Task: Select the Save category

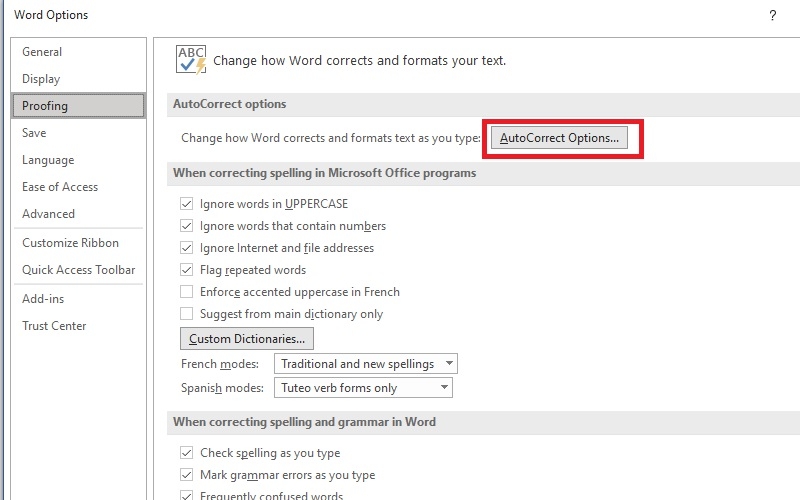Action: click(34, 133)
